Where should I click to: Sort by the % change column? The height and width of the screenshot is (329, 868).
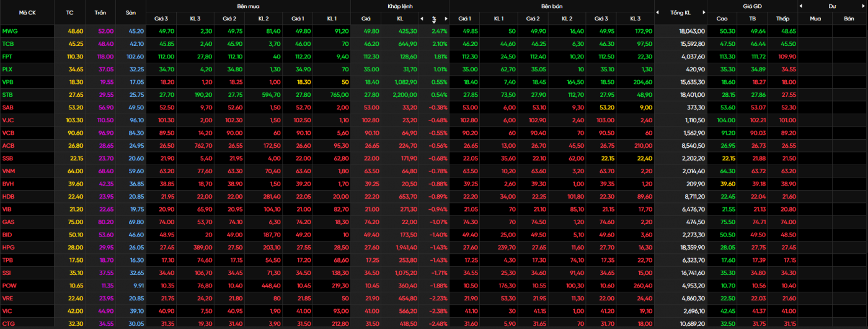click(434, 19)
